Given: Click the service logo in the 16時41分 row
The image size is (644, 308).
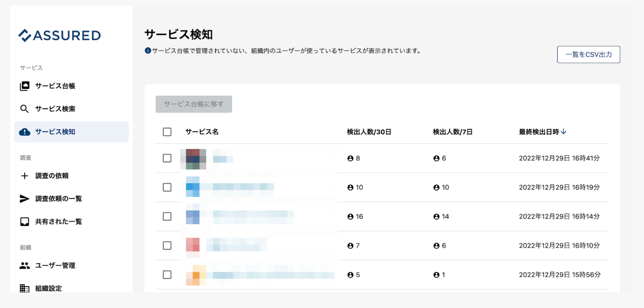Looking at the screenshot, I should pos(193,159).
